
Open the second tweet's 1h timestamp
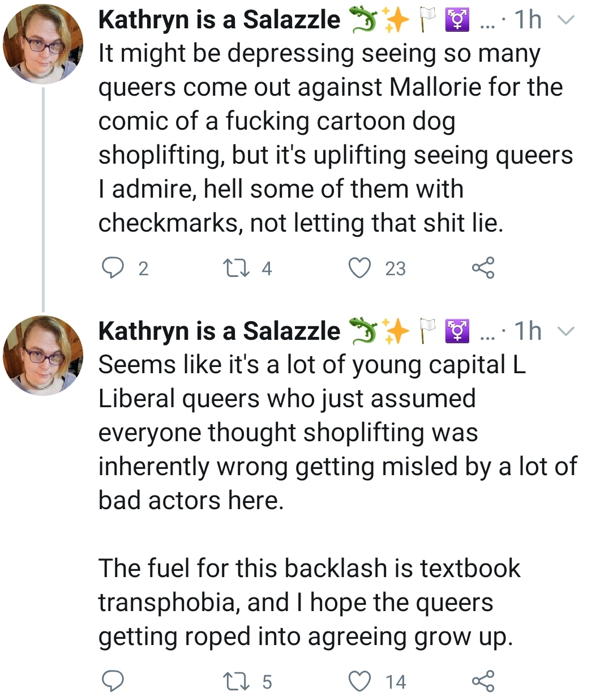(x=527, y=331)
